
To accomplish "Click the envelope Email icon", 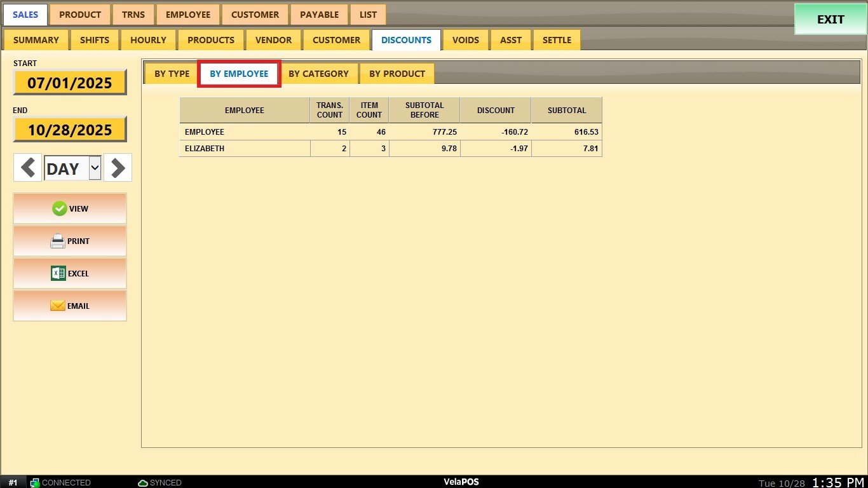I will point(58,306).
